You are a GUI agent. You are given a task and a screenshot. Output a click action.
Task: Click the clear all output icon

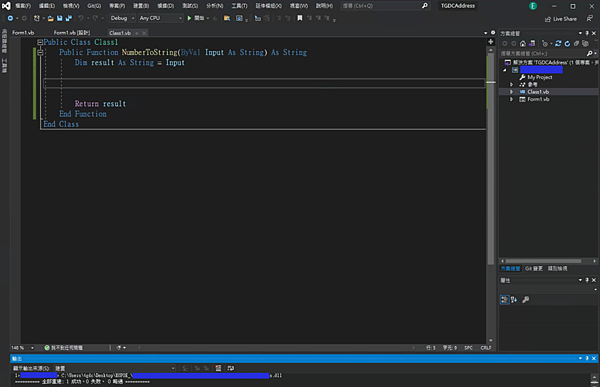click(218, 368)
